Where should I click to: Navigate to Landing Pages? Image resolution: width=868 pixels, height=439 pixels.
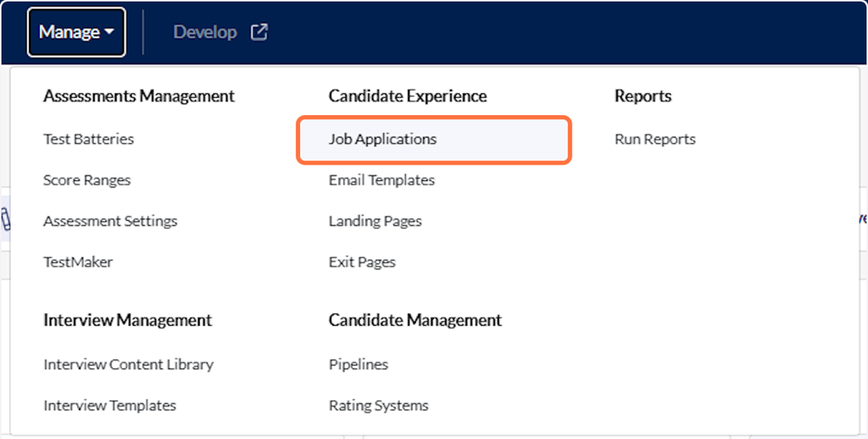[375, 221]
